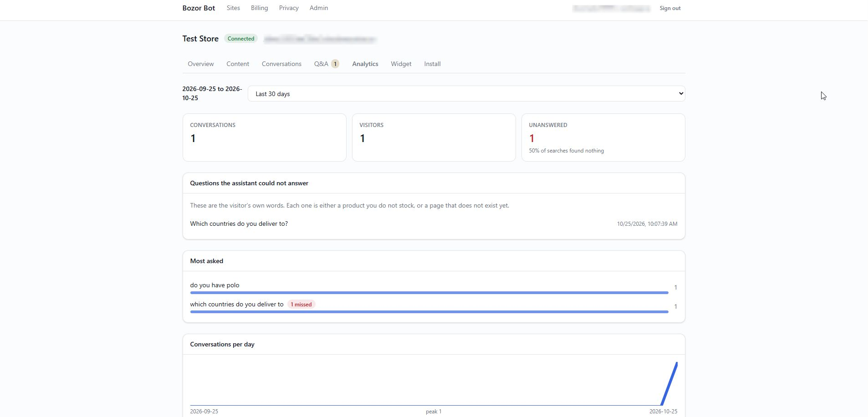This screenshot has height=417, width=868.
Task: Click the progress bar under 'do you have polo'
Action: click(429, 293)
